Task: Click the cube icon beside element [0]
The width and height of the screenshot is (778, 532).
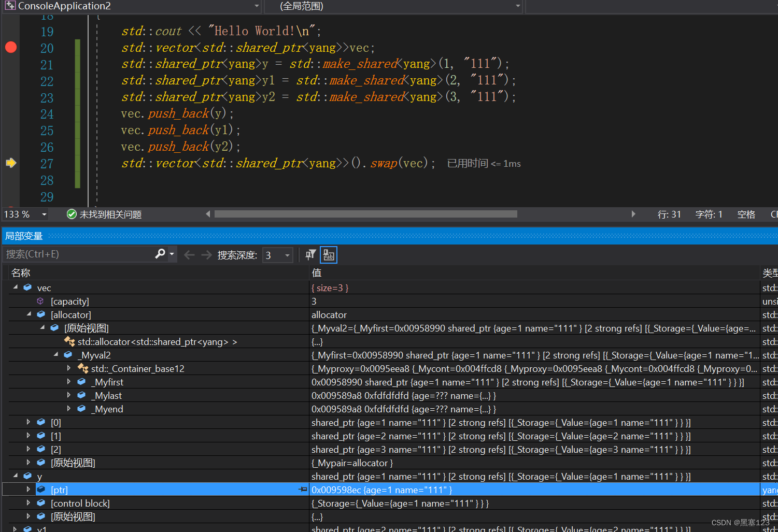Action: [x=41, y=422]
